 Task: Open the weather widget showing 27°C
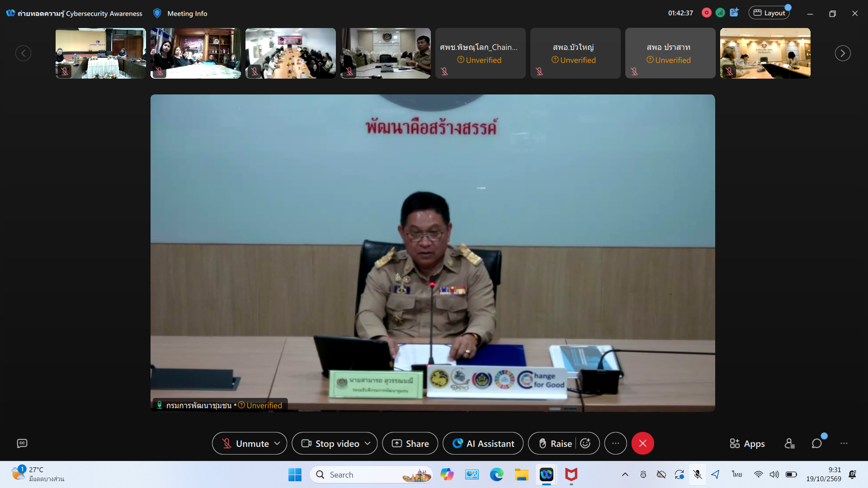click(38, 474)
